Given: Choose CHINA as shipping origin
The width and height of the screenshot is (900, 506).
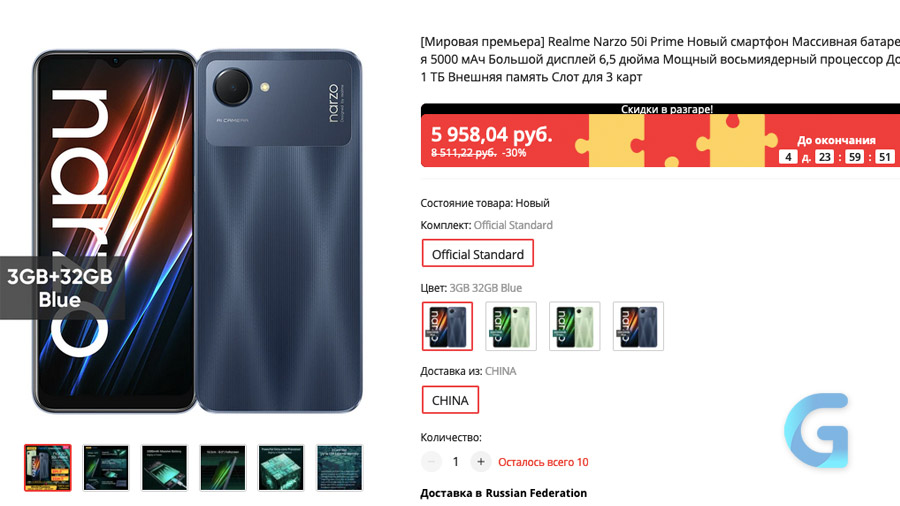Looking at the screenshot, I should coord(450,400).
